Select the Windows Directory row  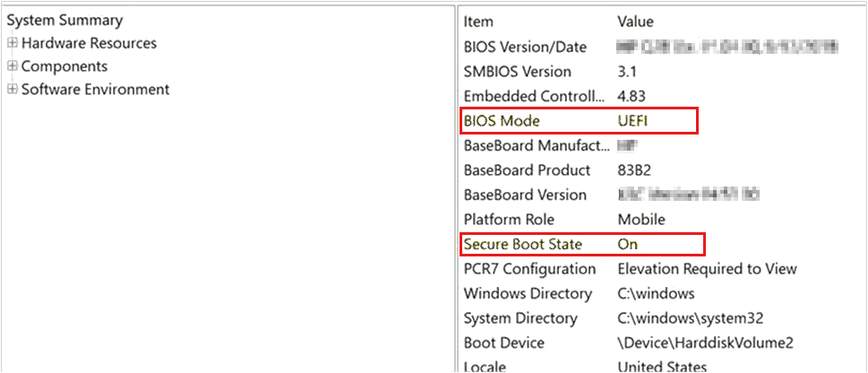[x=528, y=293]
